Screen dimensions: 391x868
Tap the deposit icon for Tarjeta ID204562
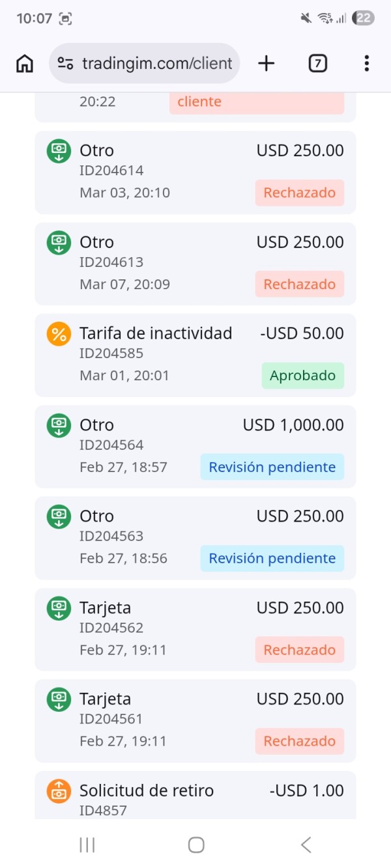pos(59,608)
